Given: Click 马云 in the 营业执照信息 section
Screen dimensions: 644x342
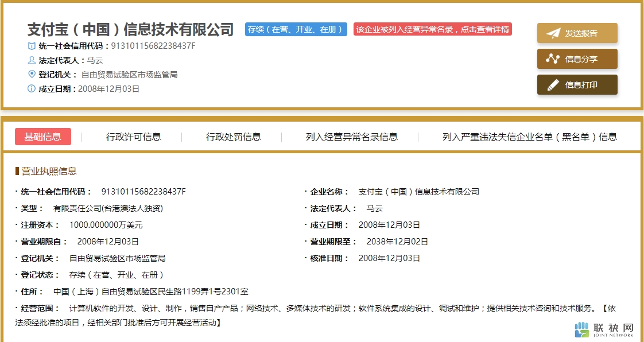Looking at the screenshot, I should 375,208.
